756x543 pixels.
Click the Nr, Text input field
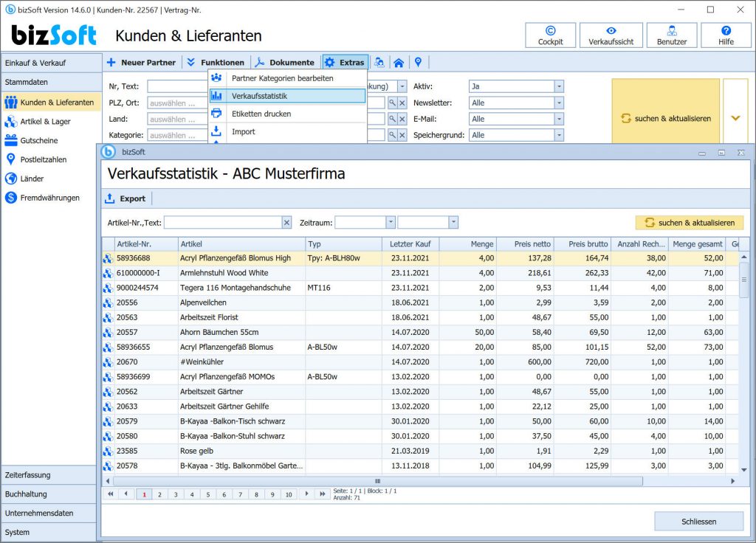point(177,86)
